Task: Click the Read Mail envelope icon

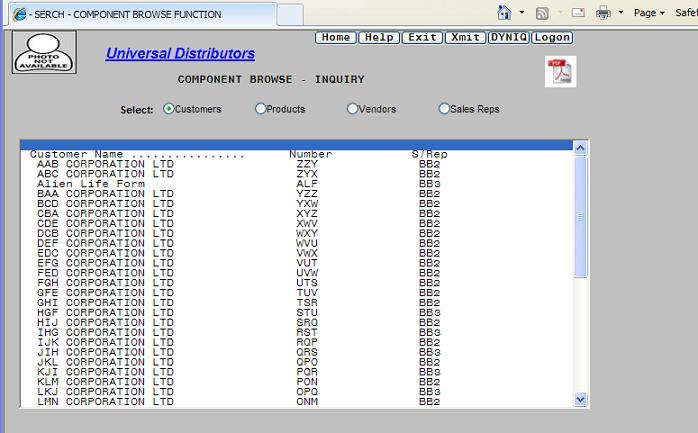Action: coord(578,13)
